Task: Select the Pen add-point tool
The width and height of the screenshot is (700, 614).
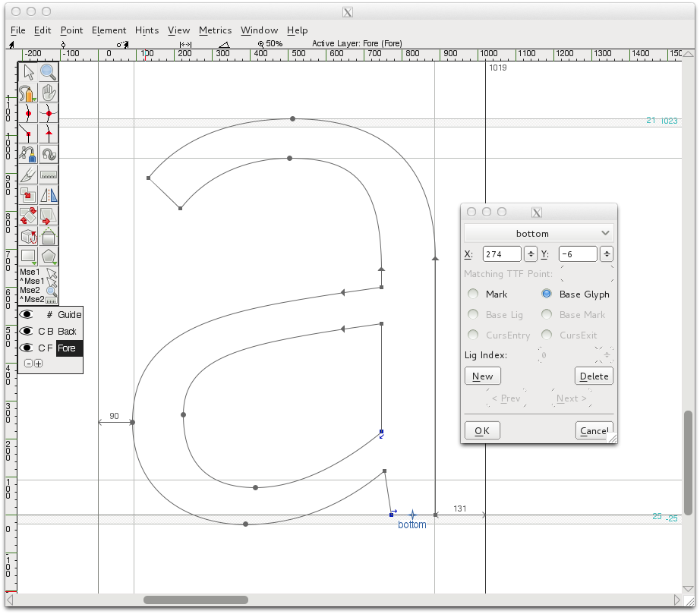Action: [28, 154]
